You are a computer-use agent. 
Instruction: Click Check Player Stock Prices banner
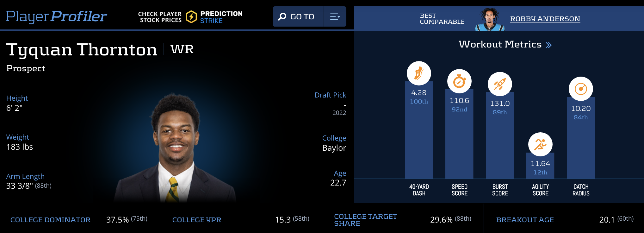pyautogui.click(x=160, y=17)
